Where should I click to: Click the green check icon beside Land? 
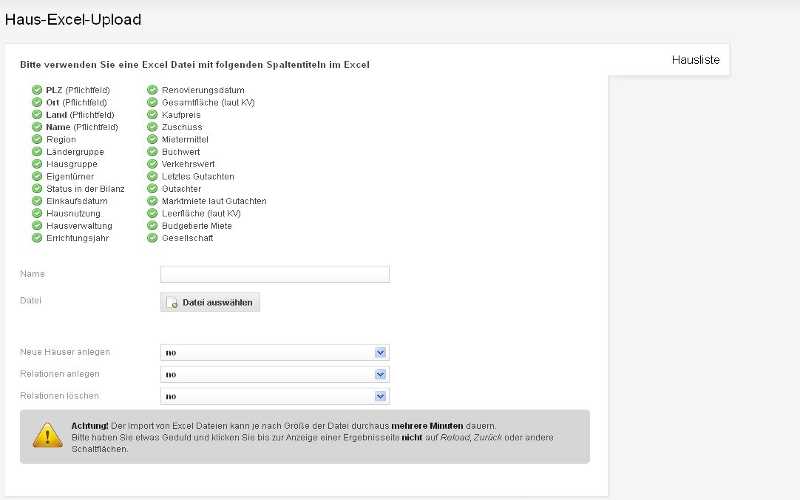[37, 114]
